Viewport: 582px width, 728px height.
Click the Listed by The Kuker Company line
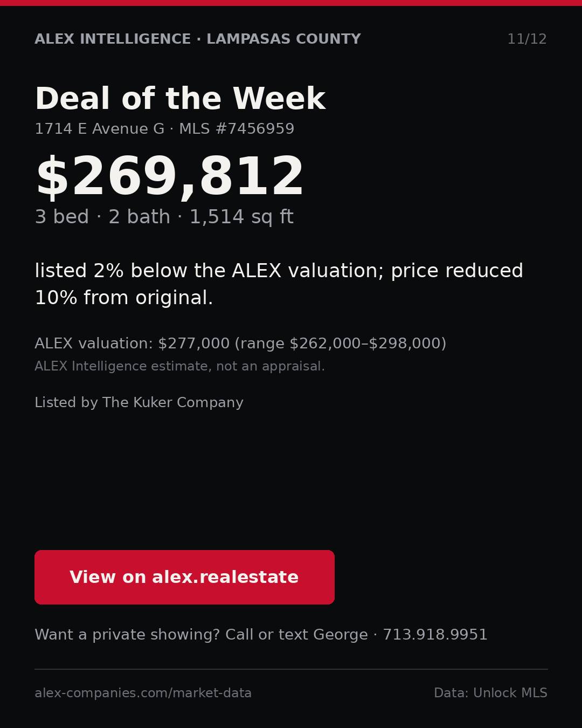point(139,403)
